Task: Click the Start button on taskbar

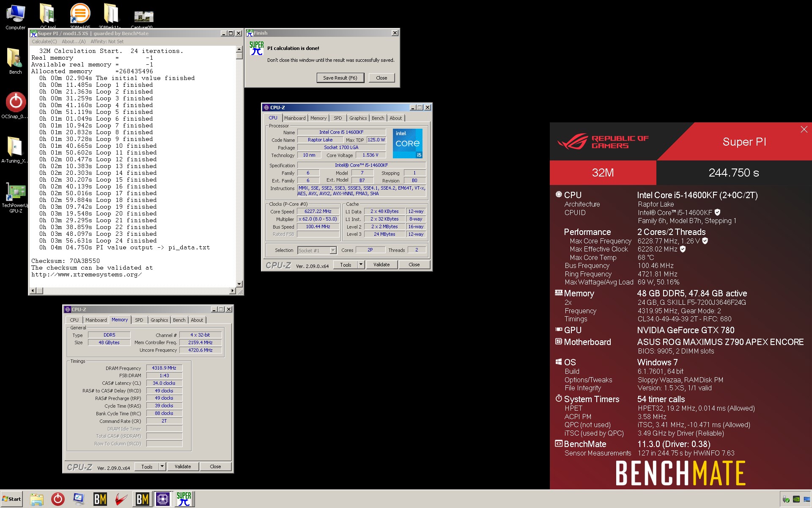Action: (11, 499)
